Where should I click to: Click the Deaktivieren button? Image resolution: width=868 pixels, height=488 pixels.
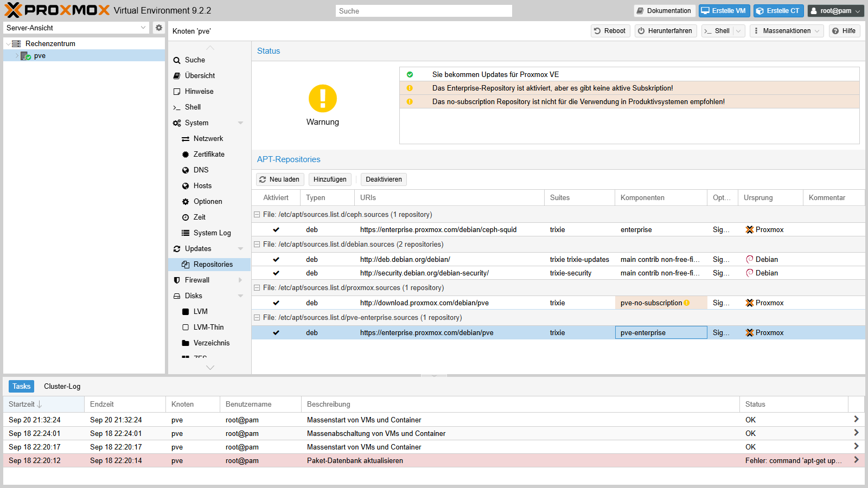point(384,179)
